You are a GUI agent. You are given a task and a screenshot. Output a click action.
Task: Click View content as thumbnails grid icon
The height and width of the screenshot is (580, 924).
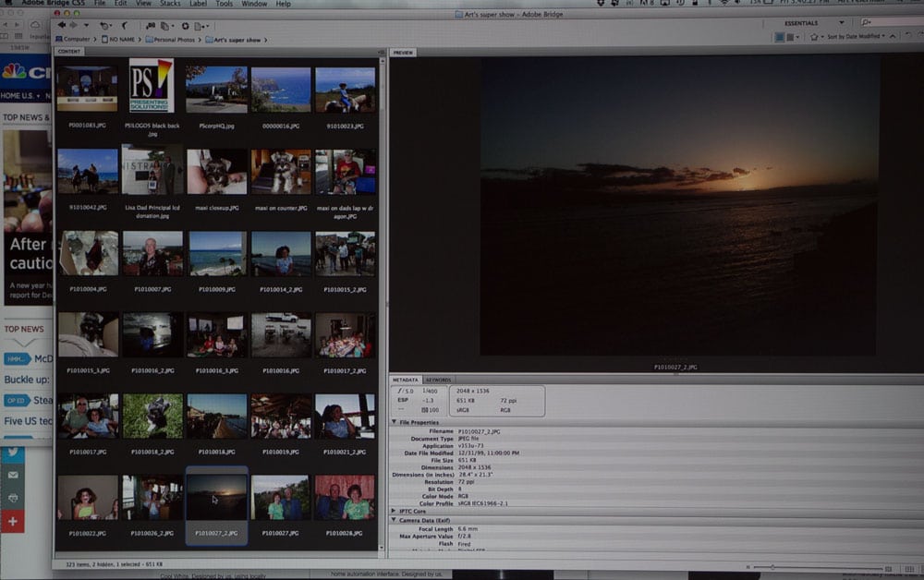pyautogui.click(x=909, y=569)
